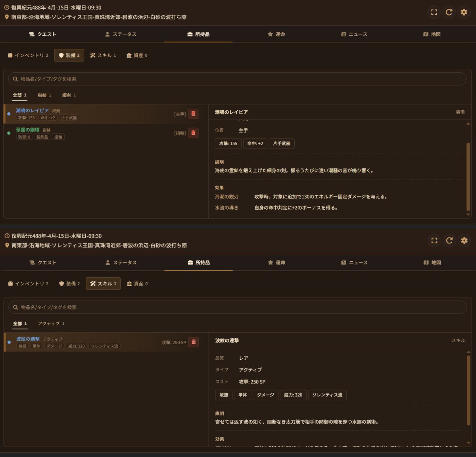Click fullscreen icon in the skill view header
The width and height of the screenshot is (476, 457).
[x=434, y=240]
